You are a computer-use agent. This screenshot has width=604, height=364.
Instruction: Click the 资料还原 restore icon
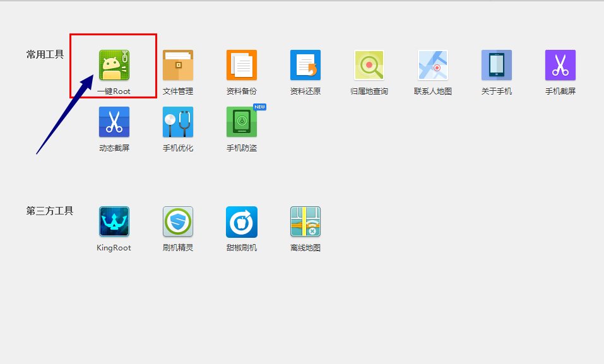305,65
